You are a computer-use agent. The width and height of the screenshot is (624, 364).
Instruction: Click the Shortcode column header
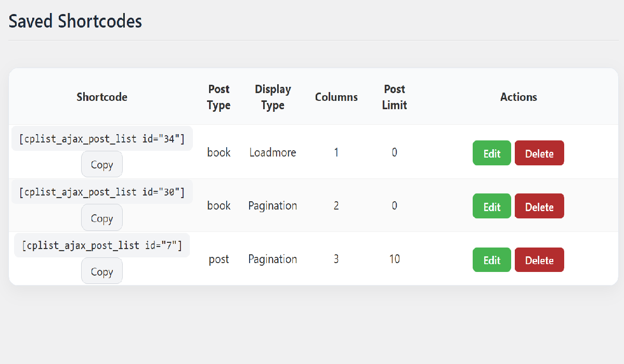[x=101, y=97]
